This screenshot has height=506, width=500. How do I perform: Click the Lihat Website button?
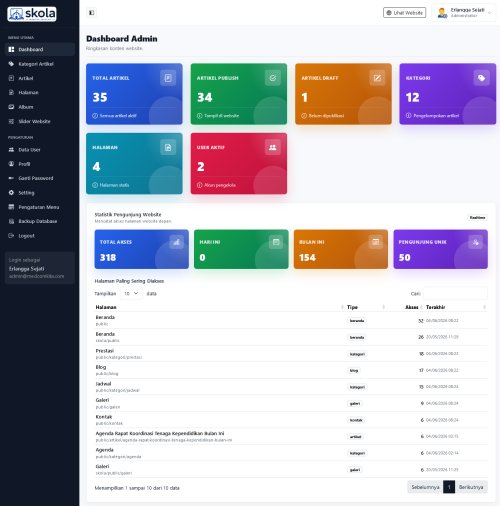tap(404, 13)
